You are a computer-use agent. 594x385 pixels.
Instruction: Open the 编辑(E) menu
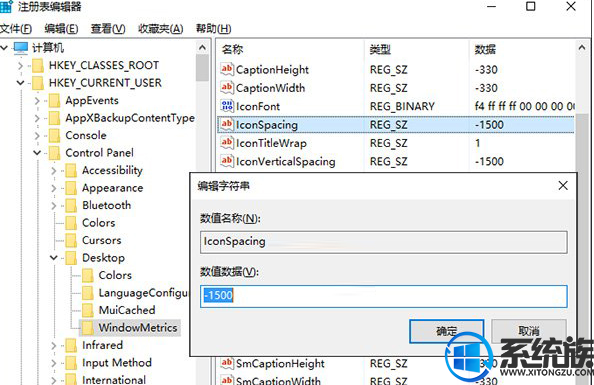coord(61,29)
